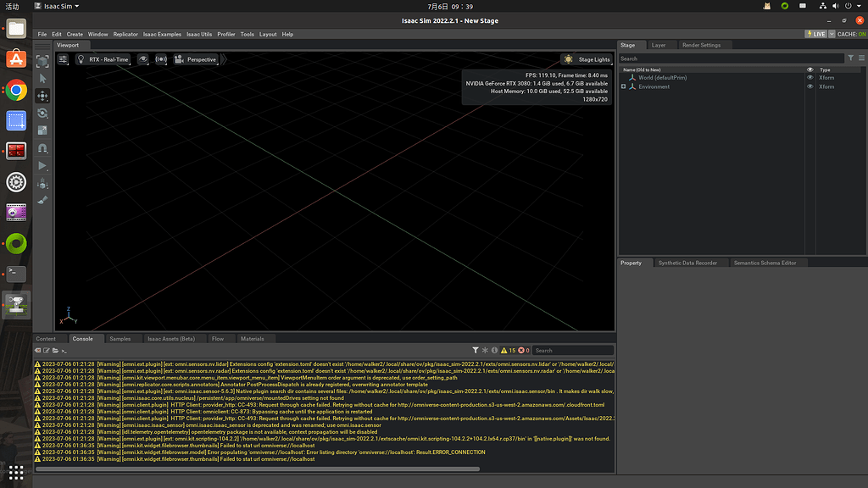The height and width of the screenshot is (488, 868).
Task: Expand the Environment tree node
Action: (623, 86)
